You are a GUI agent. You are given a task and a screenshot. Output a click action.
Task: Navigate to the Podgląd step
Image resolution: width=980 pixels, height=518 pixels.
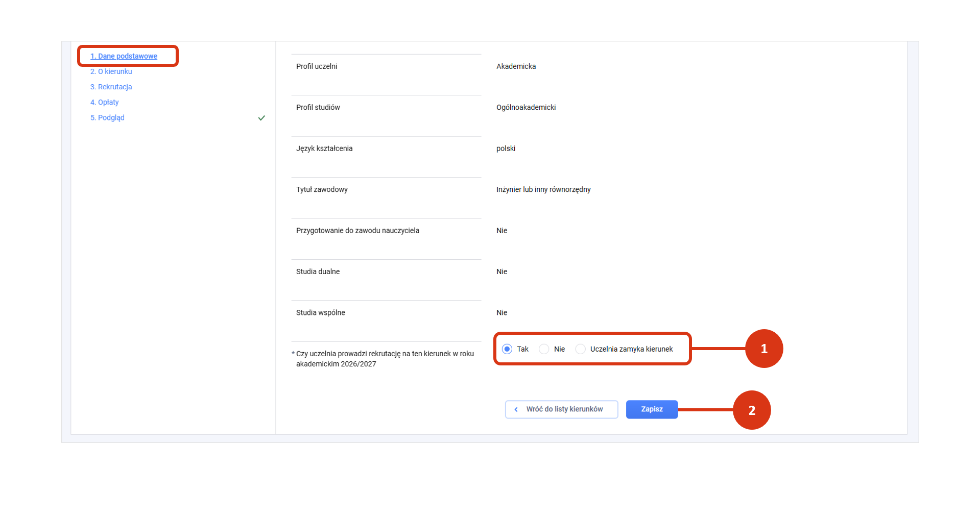[x=107, y=117]
